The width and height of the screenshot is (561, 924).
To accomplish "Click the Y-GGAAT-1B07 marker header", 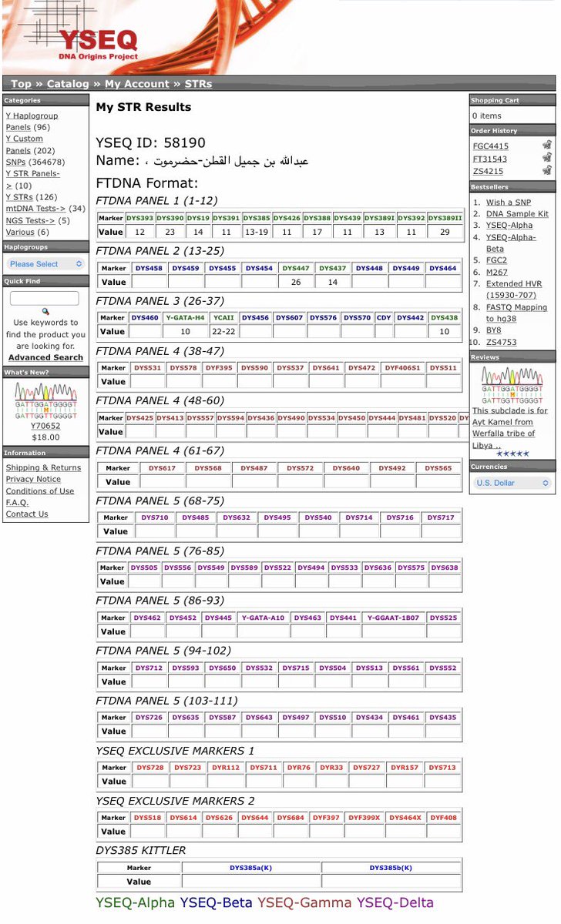I will (x=393, y=618).
